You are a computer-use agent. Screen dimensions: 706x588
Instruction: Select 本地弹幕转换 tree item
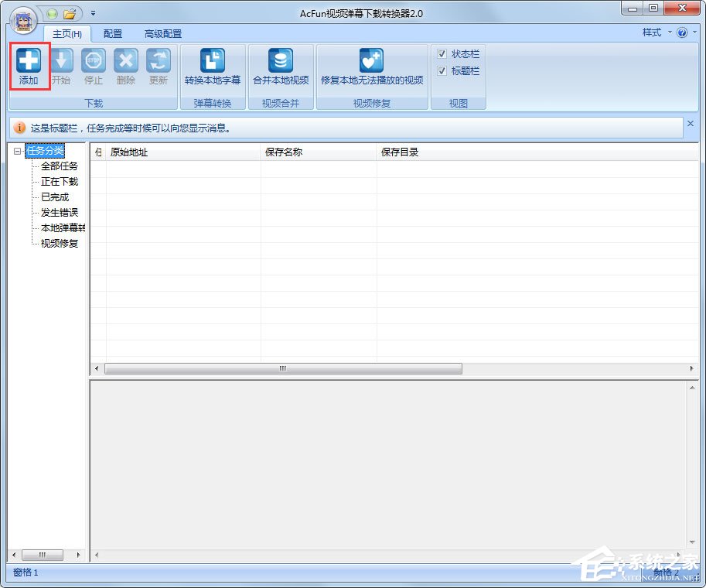(63, 228)
